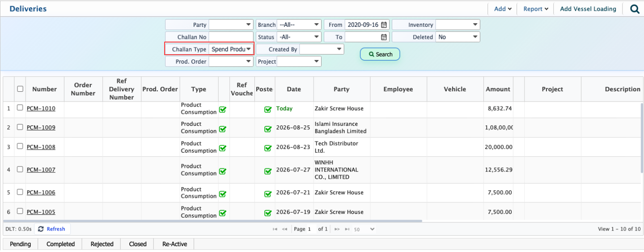Focus the Challan No input field
Viewport: 644px width, 252px height.
[x=231, y=37]
